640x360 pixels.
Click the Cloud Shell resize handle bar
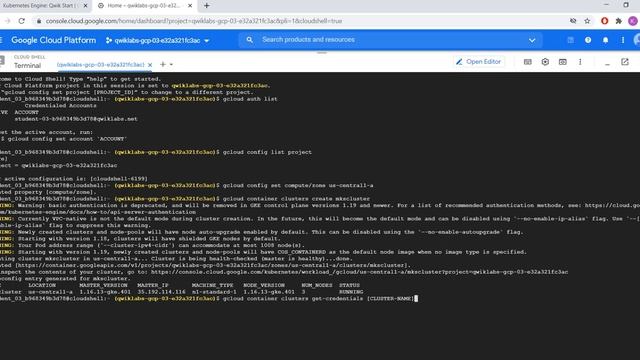pyautogui.click(x=322, y=53)
